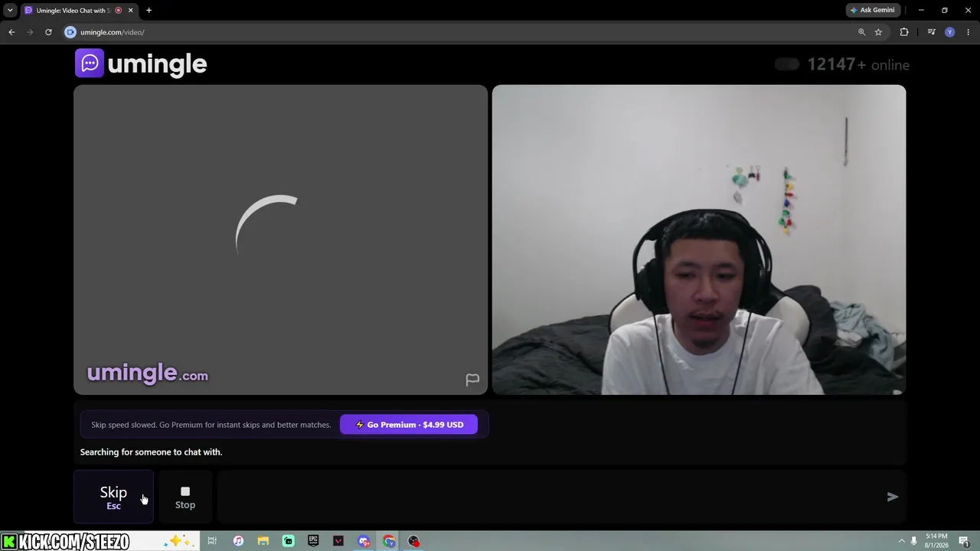Open the browser extensions puzzle icon
The image size is (980, 551).
[904, 32]
